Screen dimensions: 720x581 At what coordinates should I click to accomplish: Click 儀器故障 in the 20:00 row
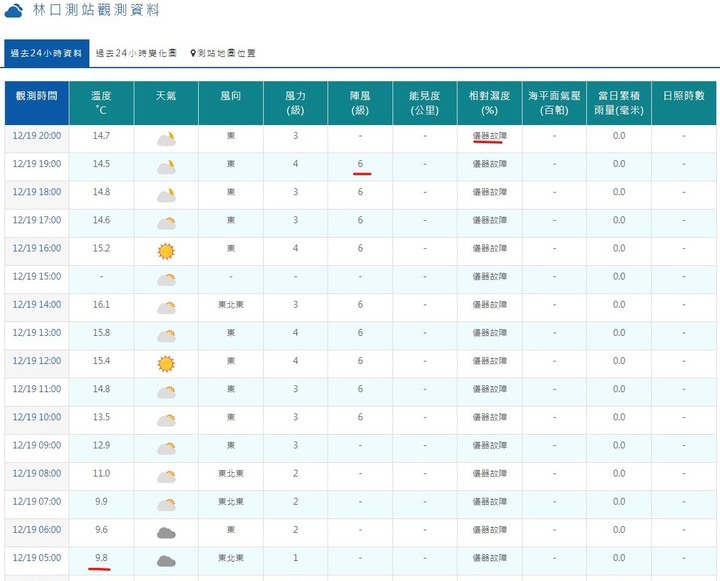[x=489, y=136]
